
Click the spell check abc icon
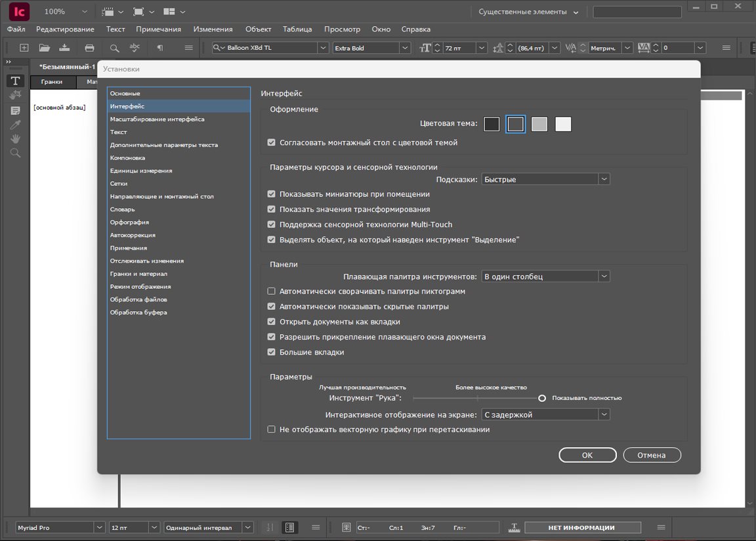tap(135, 48)
